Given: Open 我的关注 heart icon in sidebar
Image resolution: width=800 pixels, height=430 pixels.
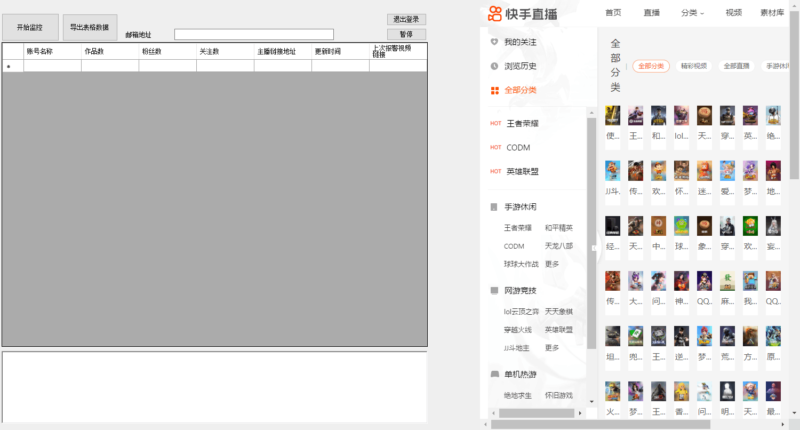Looking at the screenshot, I should [x=494, y=42].
